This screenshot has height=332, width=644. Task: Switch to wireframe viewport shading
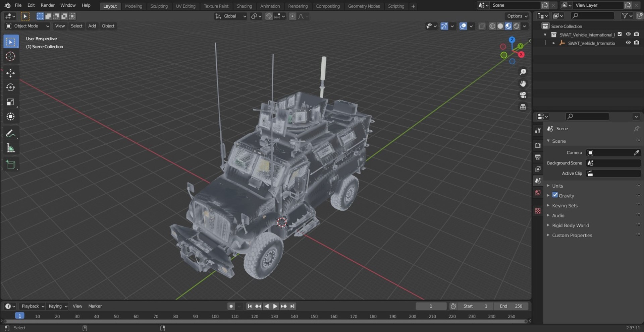tap(492, 26)
